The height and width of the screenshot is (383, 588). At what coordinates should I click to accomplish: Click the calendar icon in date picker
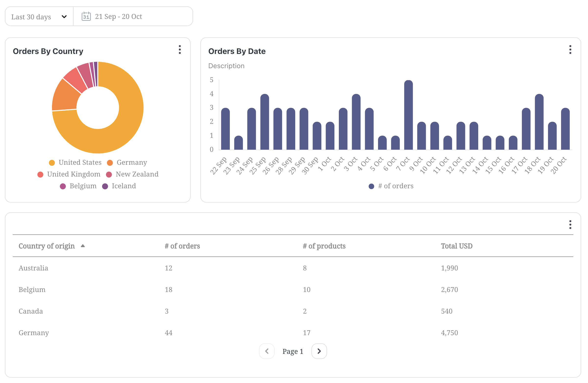click(x=86, y=17)
